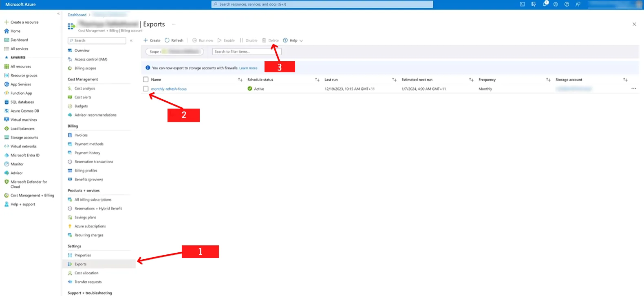Image resolution: width=644 pixels, height=296 pixels.
Task: Close the Exports blade
Action: (634, 24)
